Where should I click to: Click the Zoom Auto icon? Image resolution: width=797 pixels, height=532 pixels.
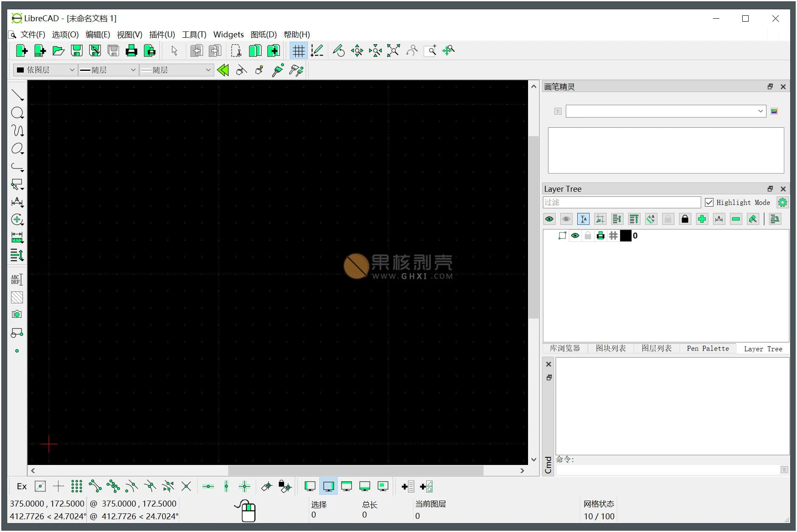point(393,51)
